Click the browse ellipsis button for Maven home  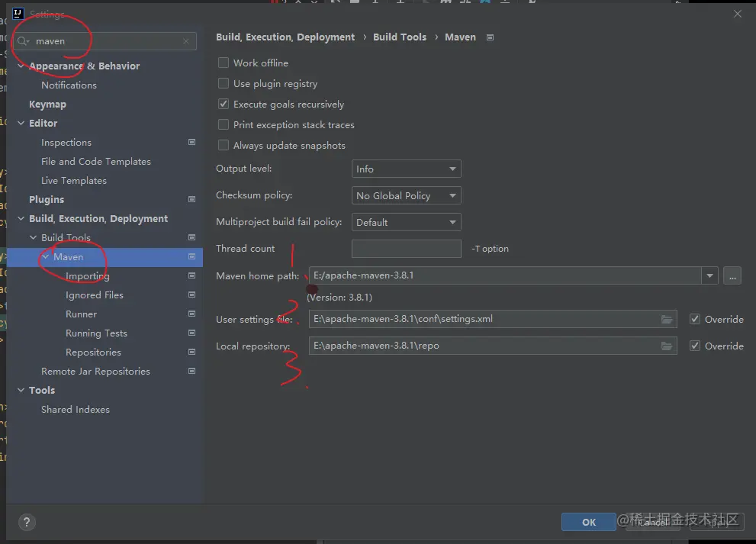tap(732, 276)
